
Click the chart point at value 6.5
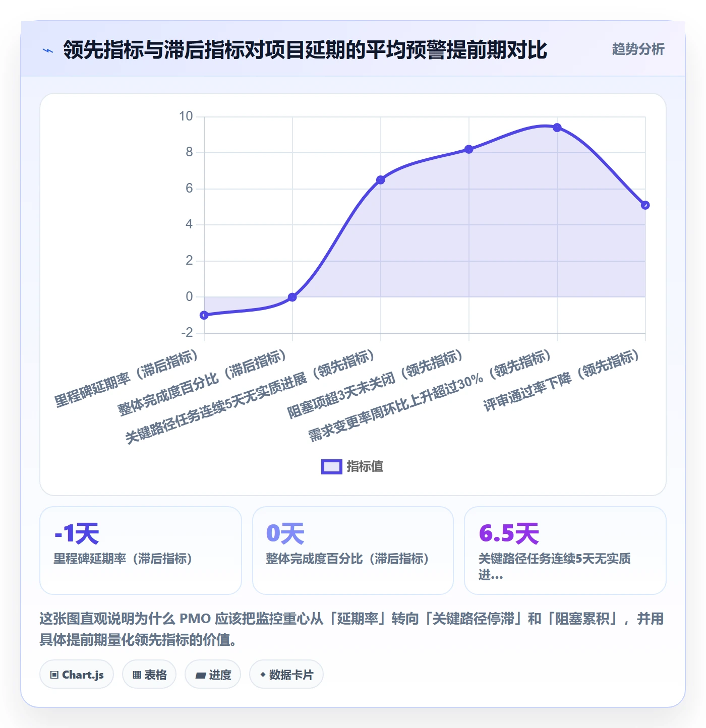click(x=381, y=180)
